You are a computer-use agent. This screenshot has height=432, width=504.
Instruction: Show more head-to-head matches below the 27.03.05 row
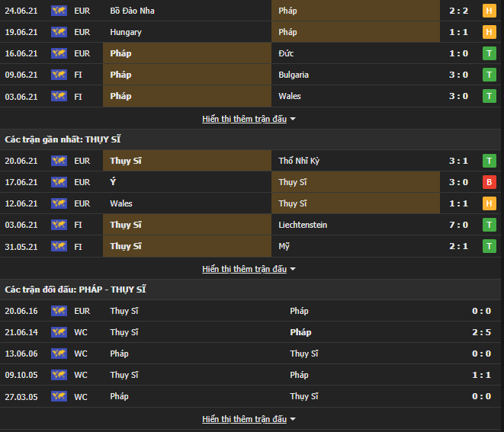(x=249, y=419)
